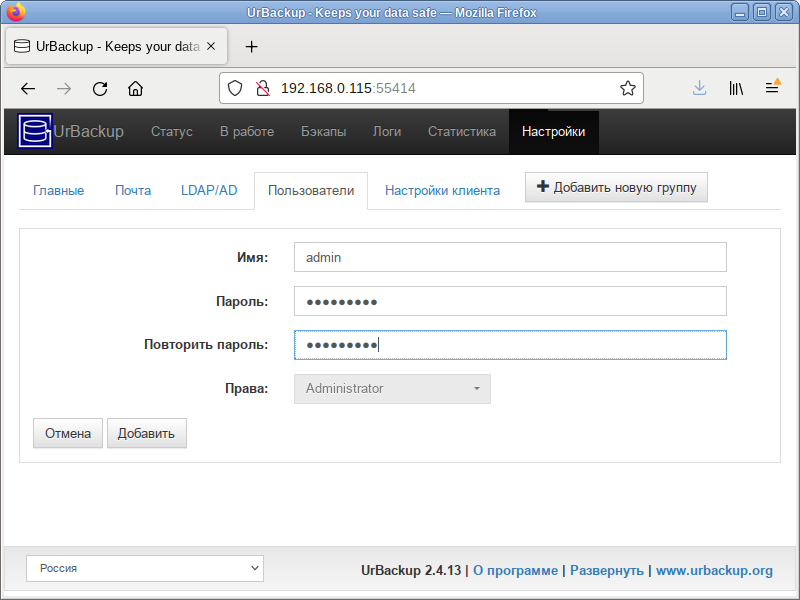This screenshot has height=600, width=800.
Task: Minimize the Firefox window
Action: coord(740,12)
